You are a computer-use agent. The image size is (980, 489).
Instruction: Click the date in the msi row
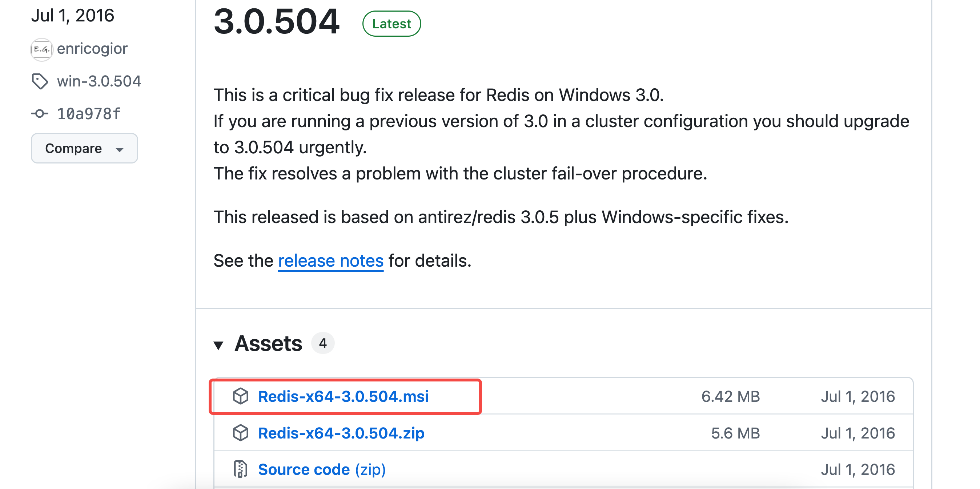(858, 396)
